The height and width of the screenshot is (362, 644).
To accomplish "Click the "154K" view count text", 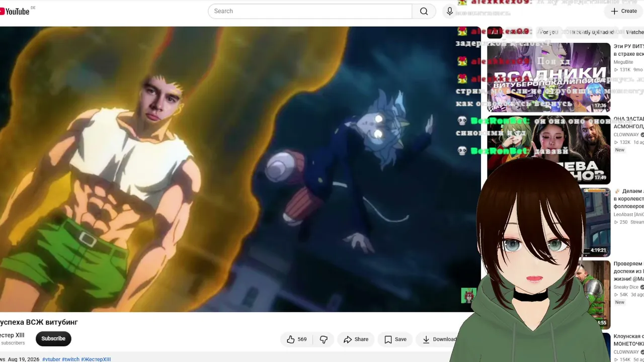I will pyautogui.click(x=625, y=359).
